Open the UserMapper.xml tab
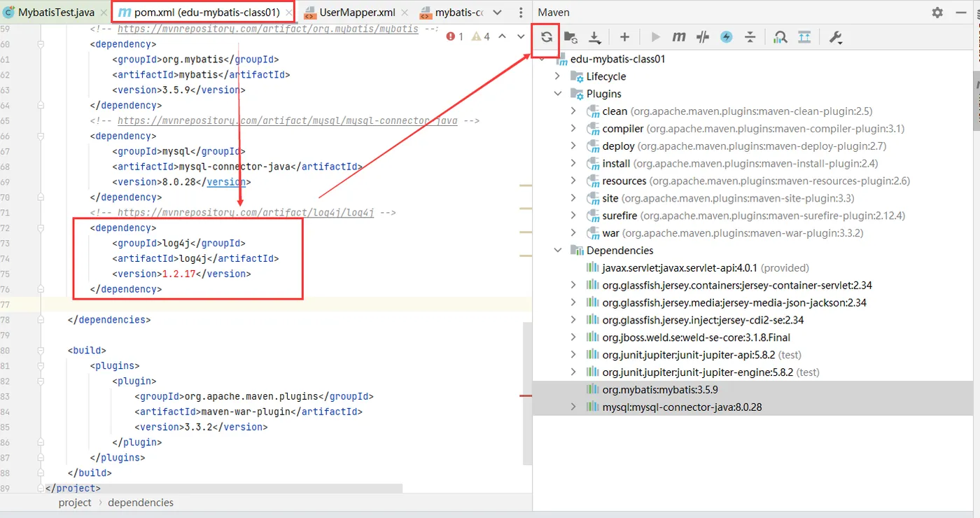Viewport: 980px width, 518px height. tap(358, 13)
